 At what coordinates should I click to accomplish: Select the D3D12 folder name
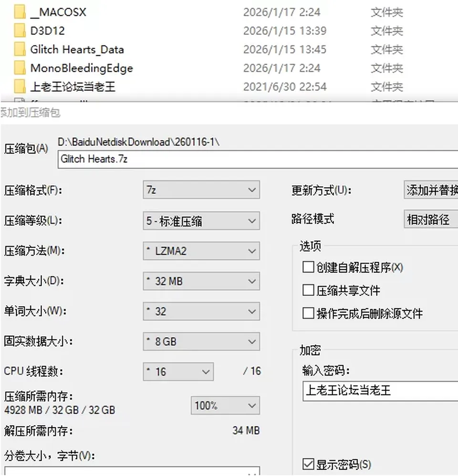pyautogui.click(x=48, y=31)
